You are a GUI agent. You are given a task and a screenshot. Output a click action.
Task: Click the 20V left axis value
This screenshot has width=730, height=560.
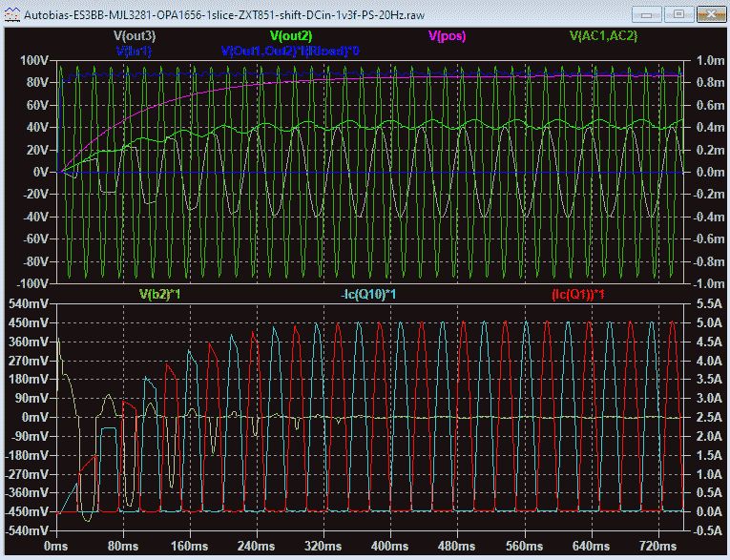37,150
